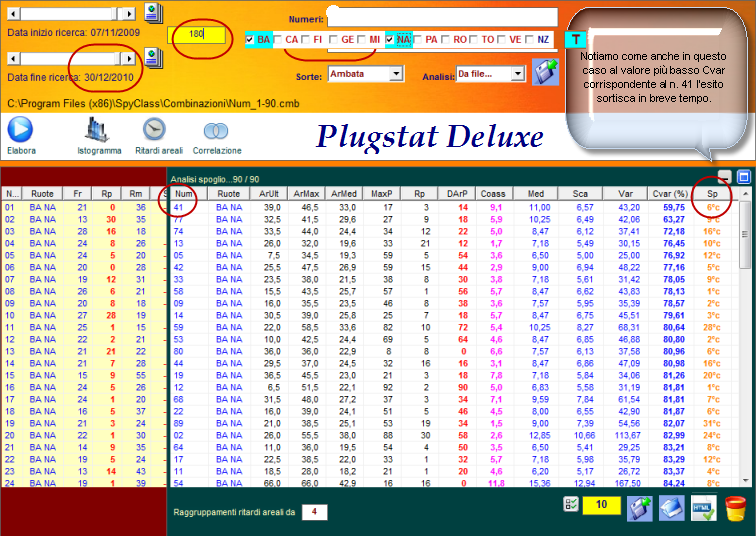Open the Correlazione tool
Screen dimensions: 756x536
[x=216, y=131]
